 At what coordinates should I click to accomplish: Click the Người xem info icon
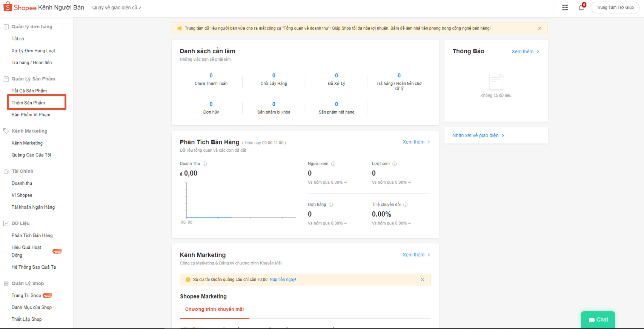click(333, 164)
